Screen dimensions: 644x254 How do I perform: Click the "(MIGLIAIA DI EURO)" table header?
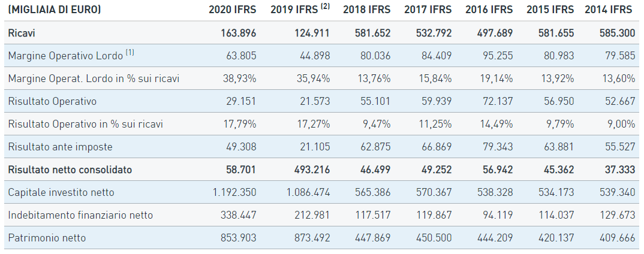(54, 10)
